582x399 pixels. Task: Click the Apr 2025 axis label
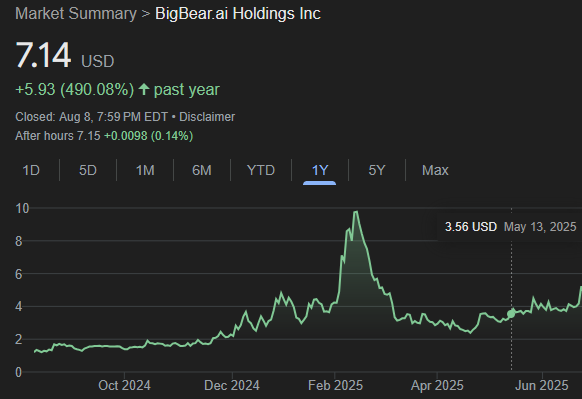(x=437, y=386)
